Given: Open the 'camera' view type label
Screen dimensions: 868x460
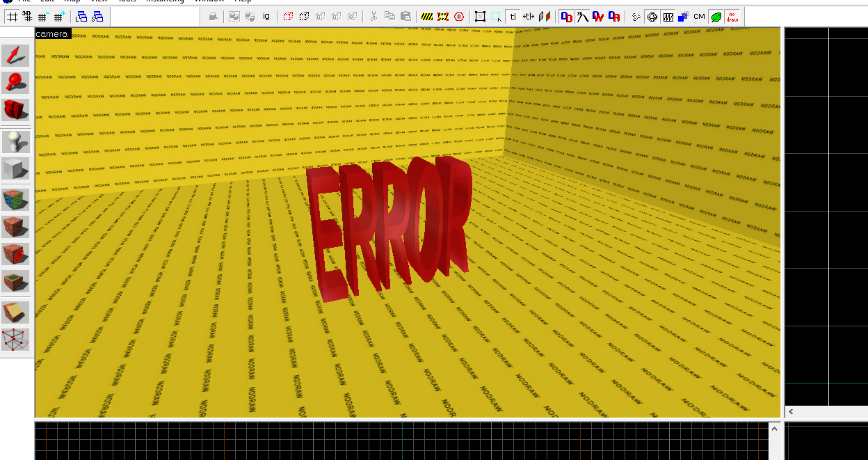Looking at the screenshot, I should click(52, 34).
